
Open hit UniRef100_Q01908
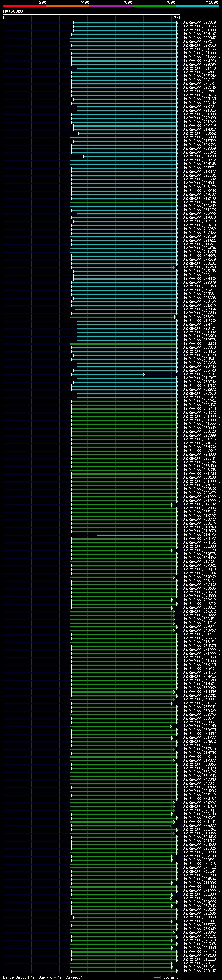[199, 30]
